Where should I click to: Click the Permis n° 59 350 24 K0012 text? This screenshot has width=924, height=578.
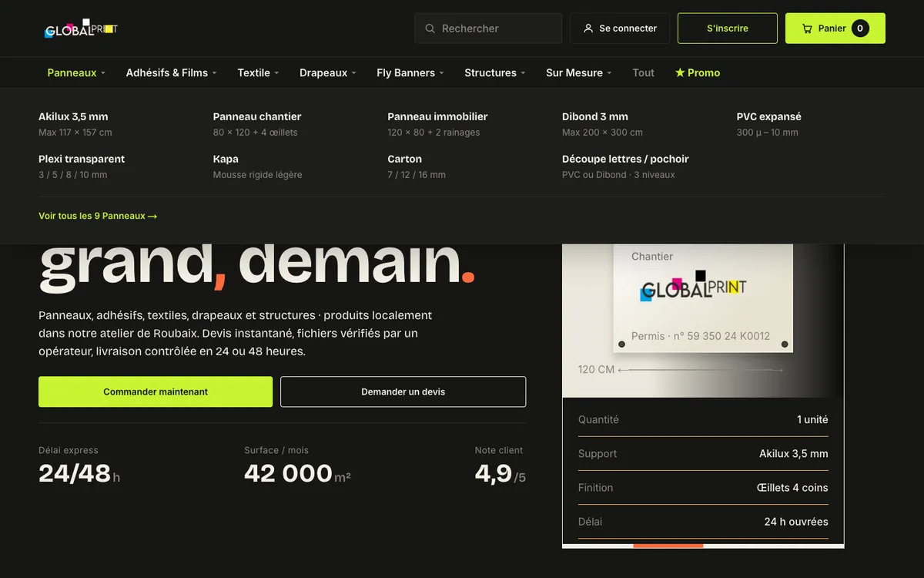[x=701, y=336]
